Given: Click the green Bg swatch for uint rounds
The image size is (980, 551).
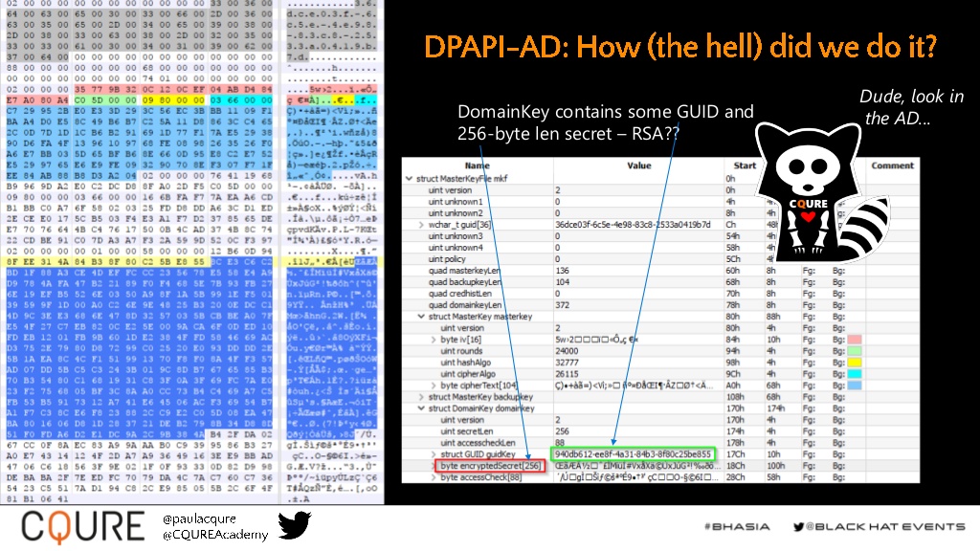Looking at the screenshot, I should click(855, 351).
